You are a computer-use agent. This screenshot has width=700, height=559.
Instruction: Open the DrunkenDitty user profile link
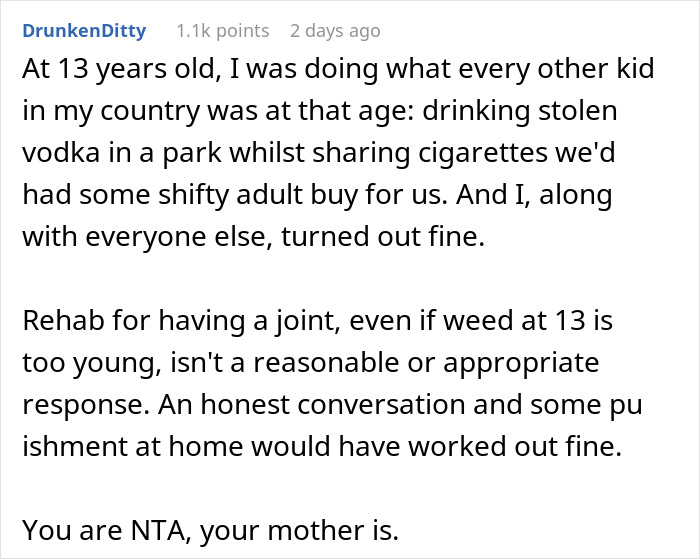pyautogui.click(x=84, y=31)
